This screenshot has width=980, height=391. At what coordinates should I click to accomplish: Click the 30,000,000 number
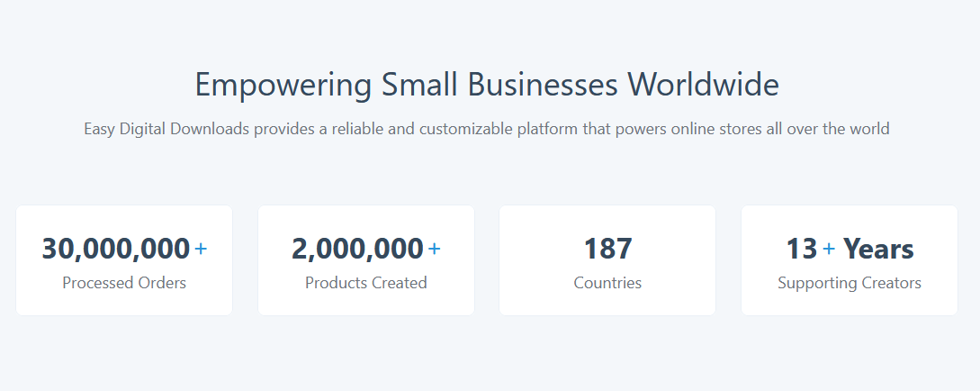coord(115,249)
